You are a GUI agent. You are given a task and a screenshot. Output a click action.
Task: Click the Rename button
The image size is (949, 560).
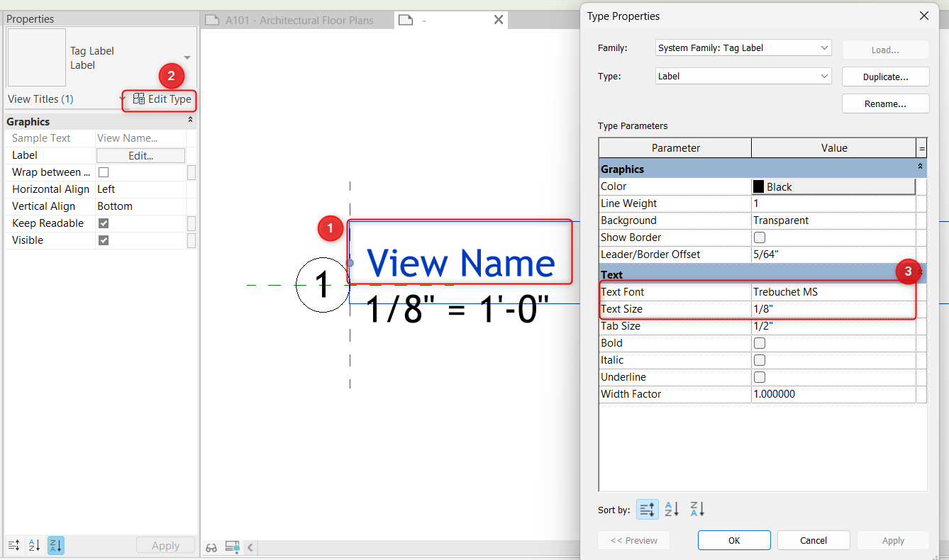pos(885,103)
